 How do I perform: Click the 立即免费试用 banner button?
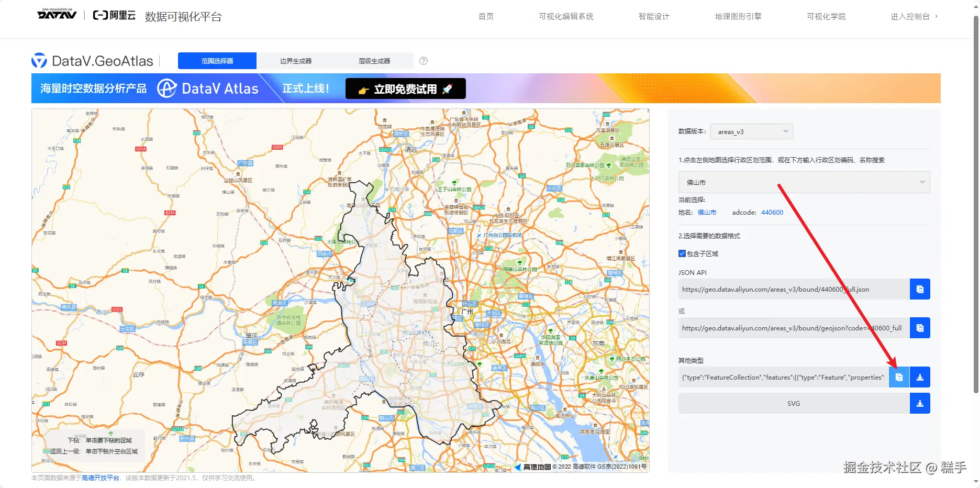pyautogui.click(x=406, y=88)
